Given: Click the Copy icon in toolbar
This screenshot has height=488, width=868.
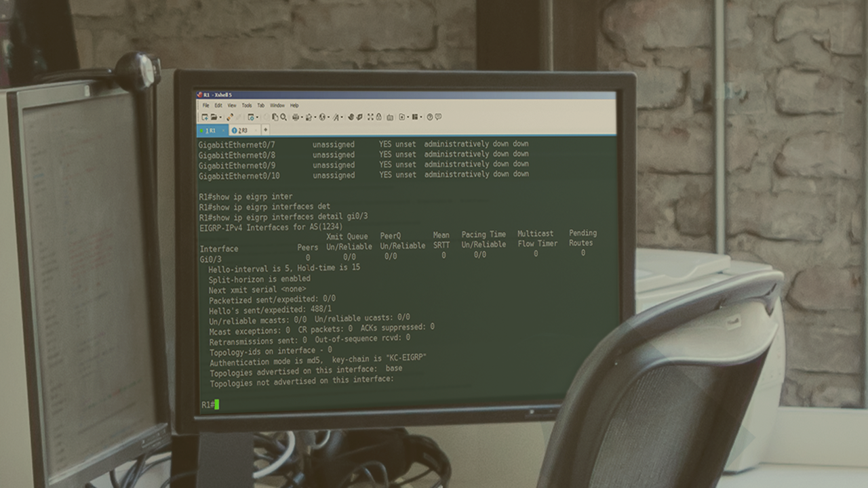Looking at the screenshot, I should click(x=275, y=117).
